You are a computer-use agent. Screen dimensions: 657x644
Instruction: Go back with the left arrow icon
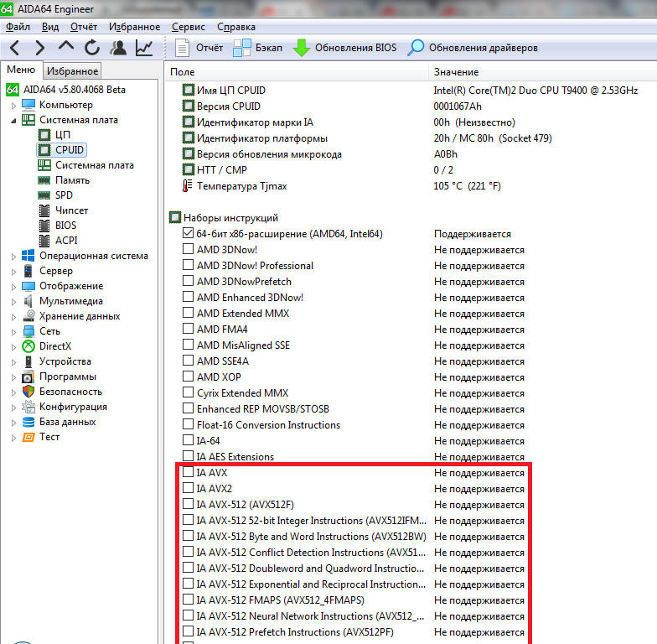tap(15, 48)
